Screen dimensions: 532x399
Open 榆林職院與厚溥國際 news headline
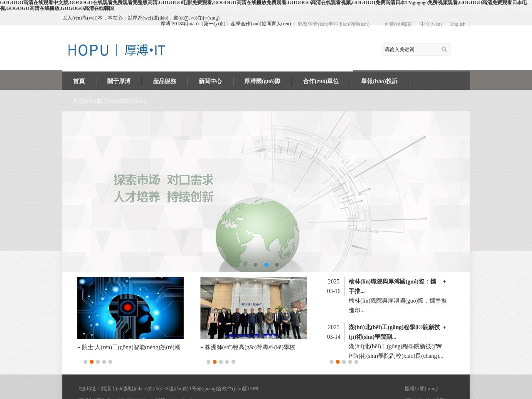click(392, 282)
